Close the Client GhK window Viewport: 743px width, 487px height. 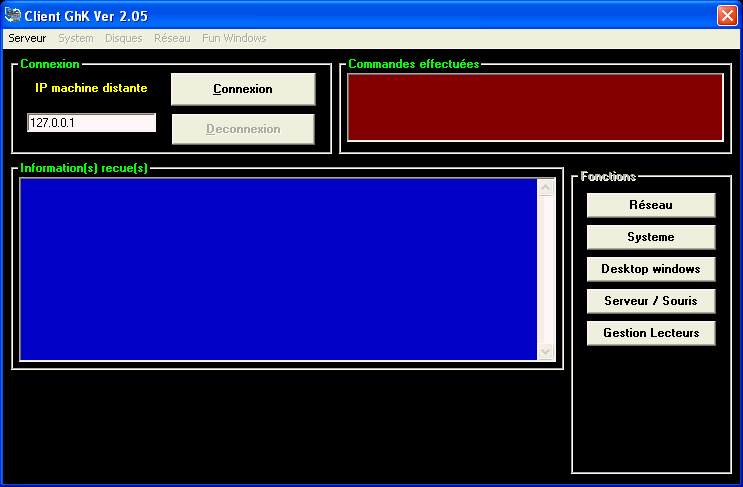tap(726, 15)
